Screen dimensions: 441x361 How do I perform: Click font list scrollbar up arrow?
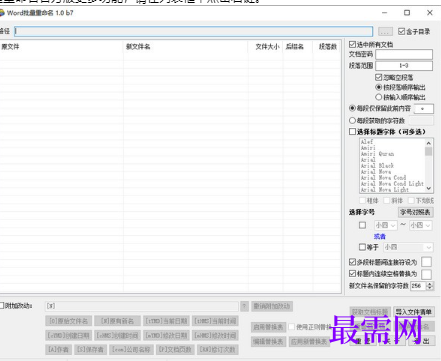tap(429, 143)
